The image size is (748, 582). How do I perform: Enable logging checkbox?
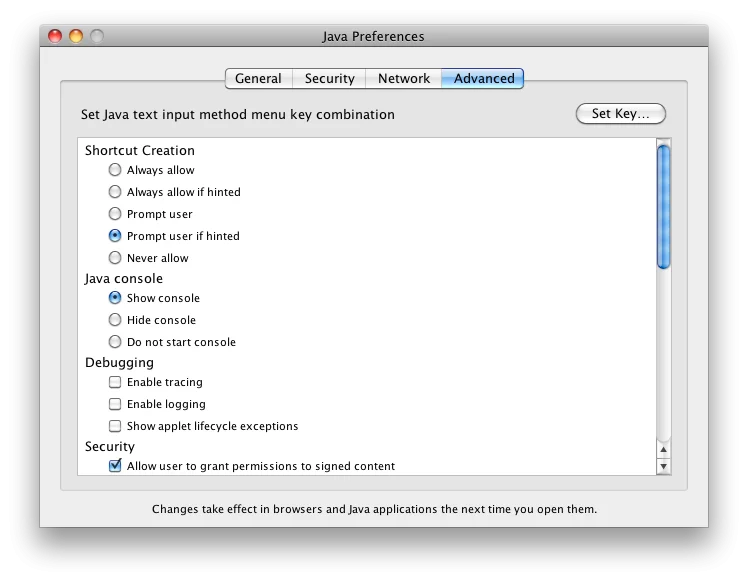coord(115,404)
